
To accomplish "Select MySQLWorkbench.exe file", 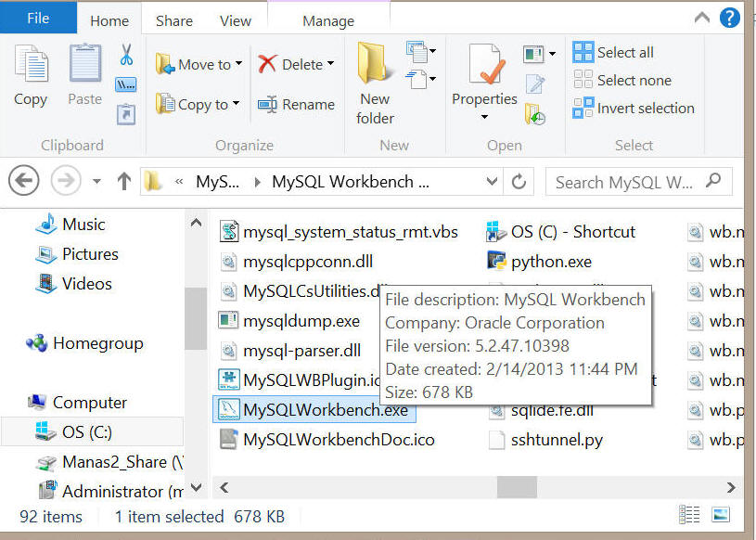I will [x=314, y=410].
